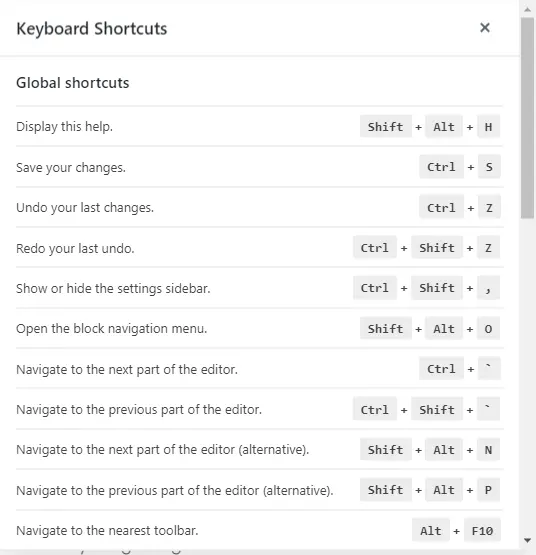Viewport: 536px width, 555px height.
Task: Click the scrollbar up arrow
Action: coord(528,10)
